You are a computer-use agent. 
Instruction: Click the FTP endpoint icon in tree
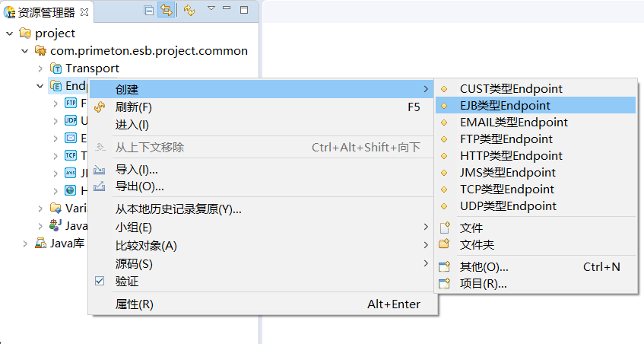coord(71,103)
